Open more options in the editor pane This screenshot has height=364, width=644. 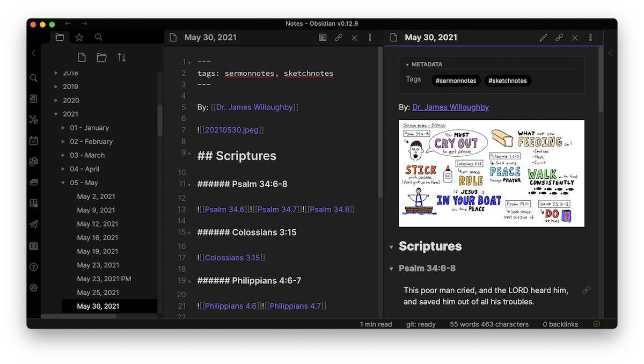click(x=370, y=38)
